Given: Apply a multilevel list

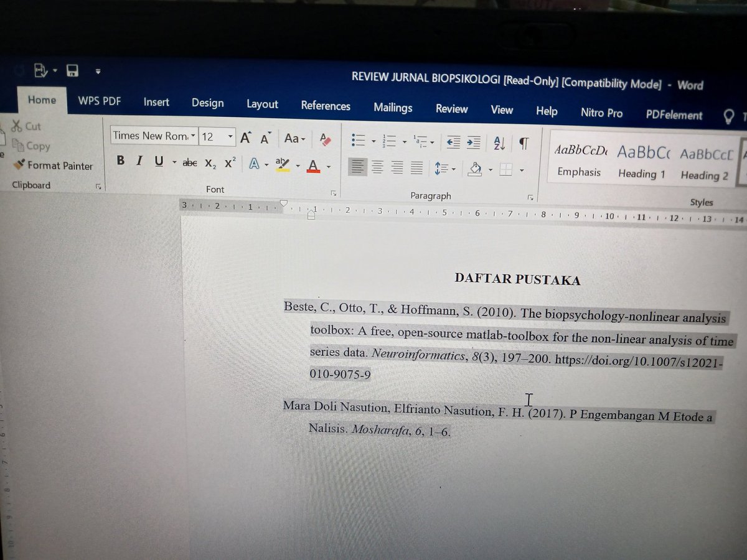Looking at the screenshot, I should [420, 142].
